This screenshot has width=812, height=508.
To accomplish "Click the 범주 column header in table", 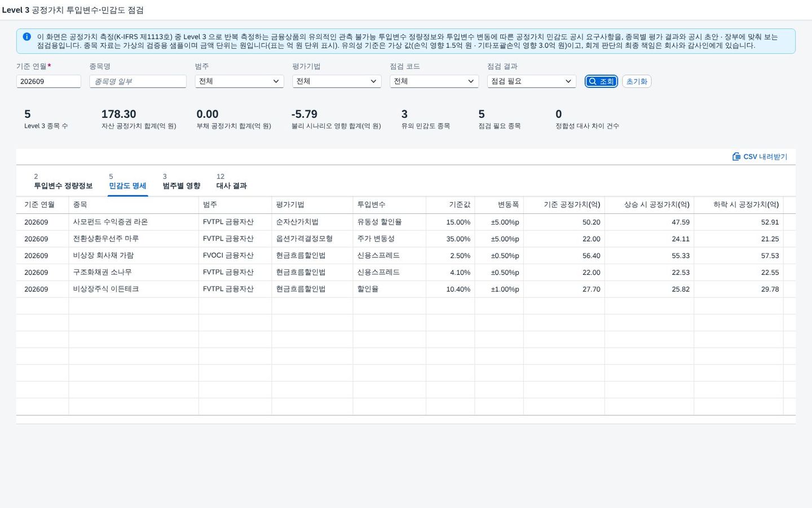I will [235, 205].
